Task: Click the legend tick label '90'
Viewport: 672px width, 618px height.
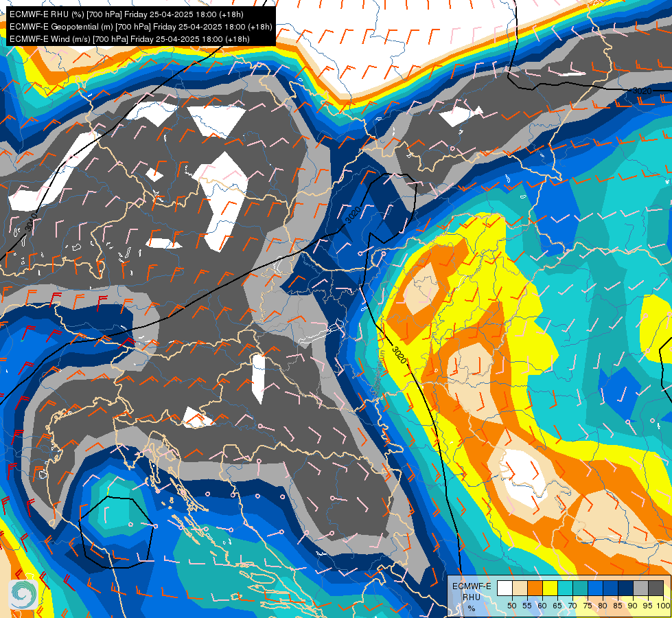Action: tap(633, 606)
